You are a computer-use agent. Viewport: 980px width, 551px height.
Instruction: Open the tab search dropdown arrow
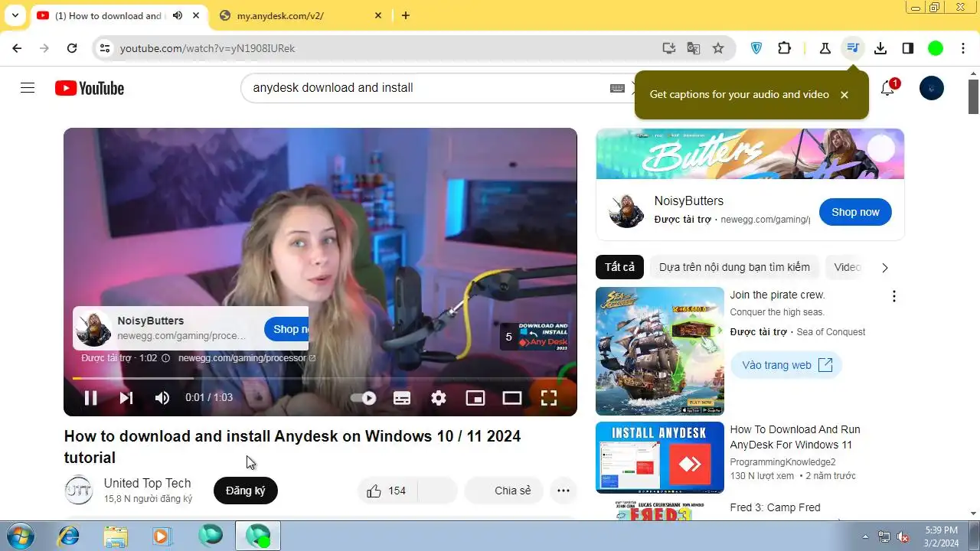(x=15, y=15)
